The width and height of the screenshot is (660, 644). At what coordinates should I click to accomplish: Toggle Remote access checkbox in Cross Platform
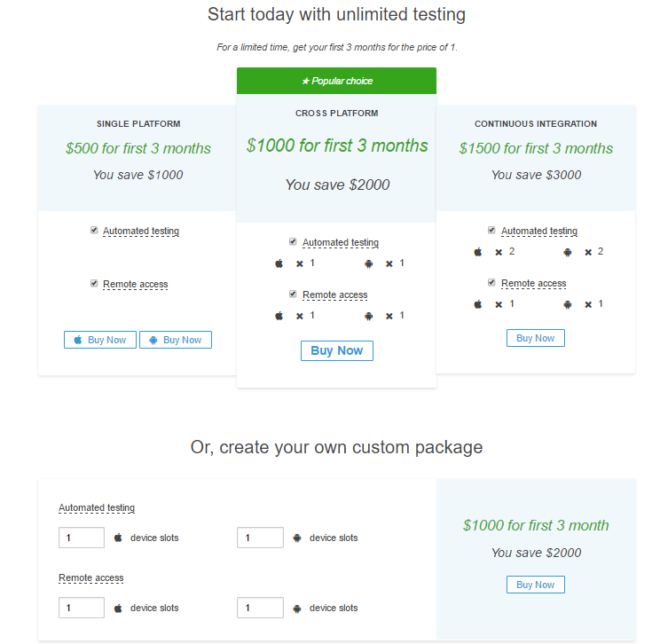point(294,294)
